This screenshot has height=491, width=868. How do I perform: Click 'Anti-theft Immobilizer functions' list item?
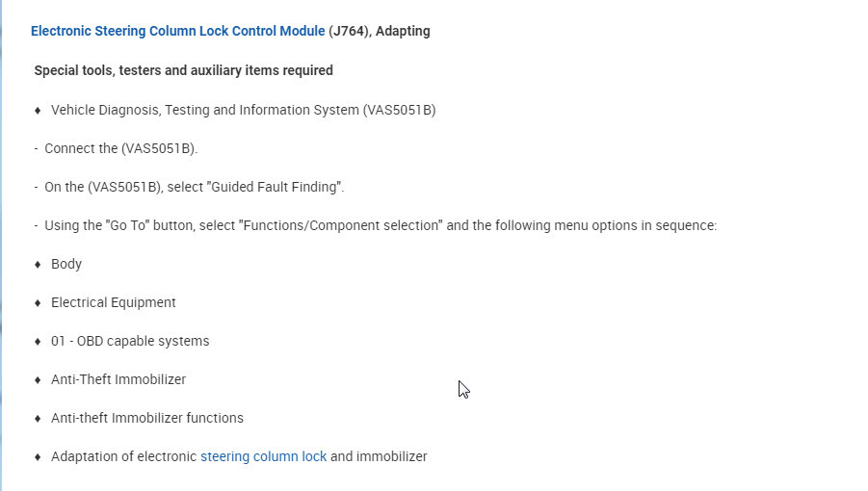[146, 418]
